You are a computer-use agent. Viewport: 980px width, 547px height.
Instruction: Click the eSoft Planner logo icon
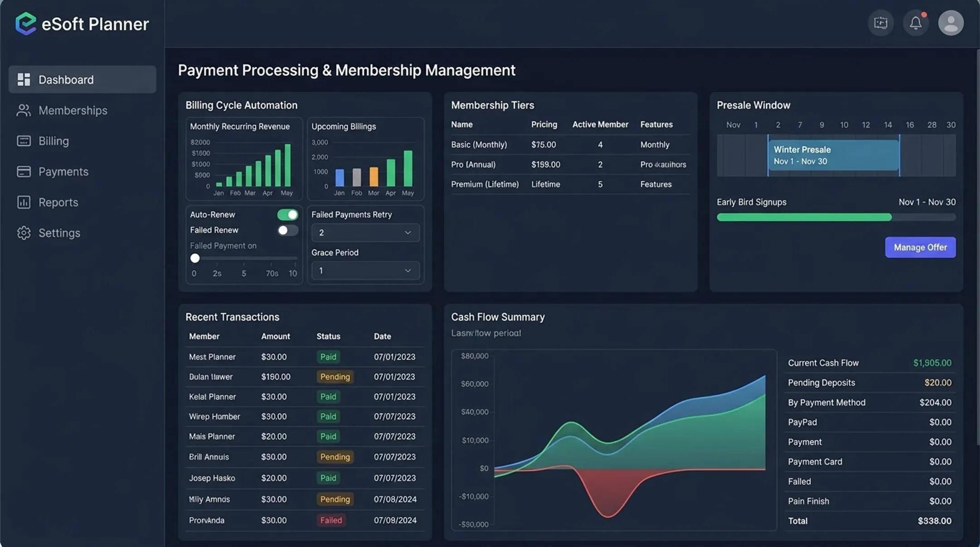pos(25,24)
